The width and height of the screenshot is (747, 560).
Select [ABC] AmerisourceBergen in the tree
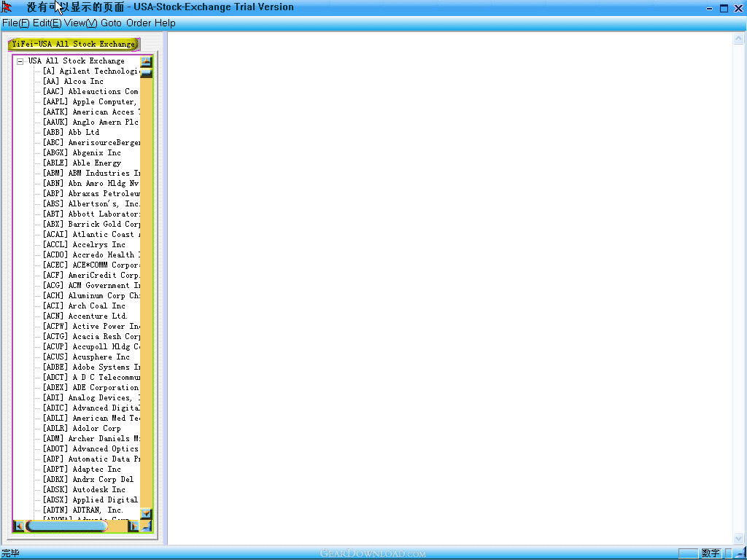(91, 142)
